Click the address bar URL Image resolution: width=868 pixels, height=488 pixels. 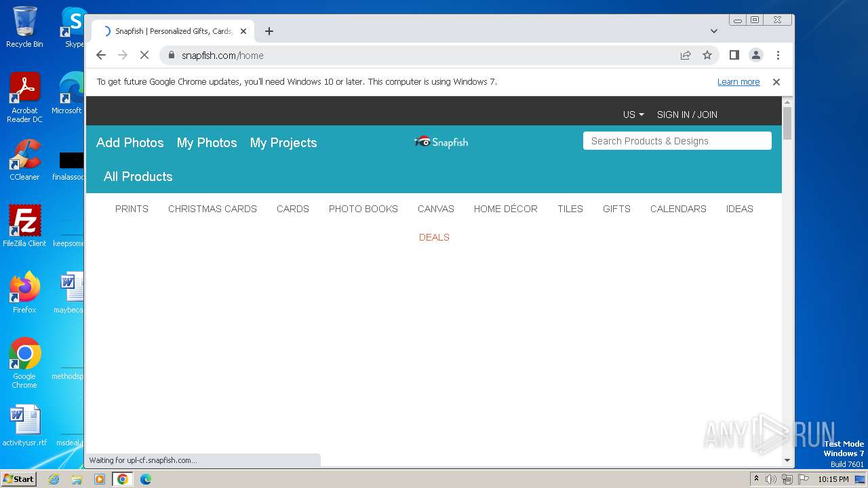pyautogui.click(x=222, y=56)
